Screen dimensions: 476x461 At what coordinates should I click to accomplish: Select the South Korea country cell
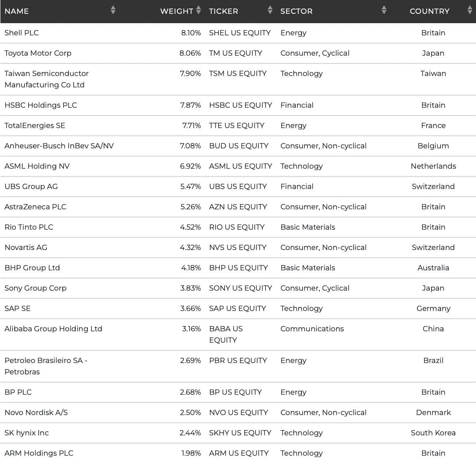433,433
